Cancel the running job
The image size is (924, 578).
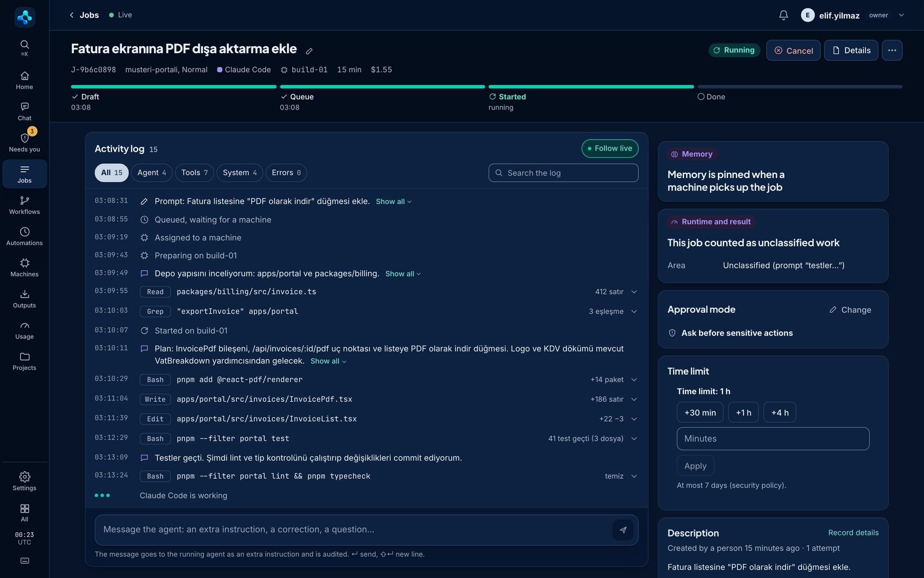793,50
